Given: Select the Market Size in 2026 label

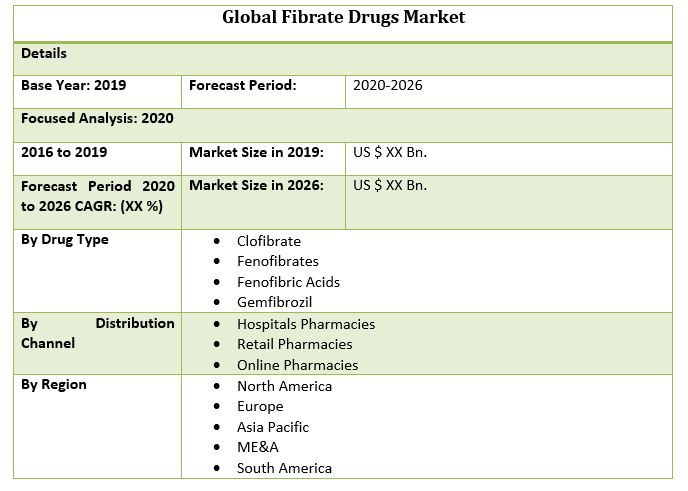Looking at the screenshot, I should pos(256,185).
